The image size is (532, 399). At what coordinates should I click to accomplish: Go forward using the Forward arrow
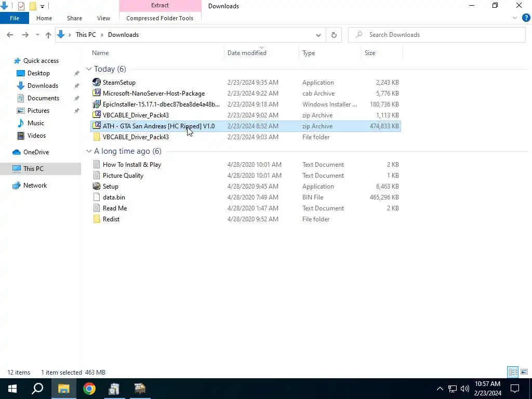(x=25, y=35)
